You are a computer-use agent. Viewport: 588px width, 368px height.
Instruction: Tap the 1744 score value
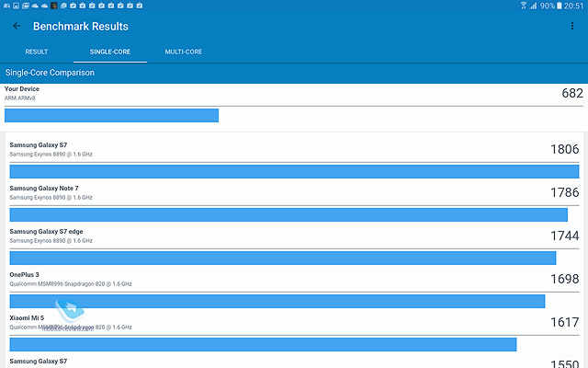click(565, 236)
